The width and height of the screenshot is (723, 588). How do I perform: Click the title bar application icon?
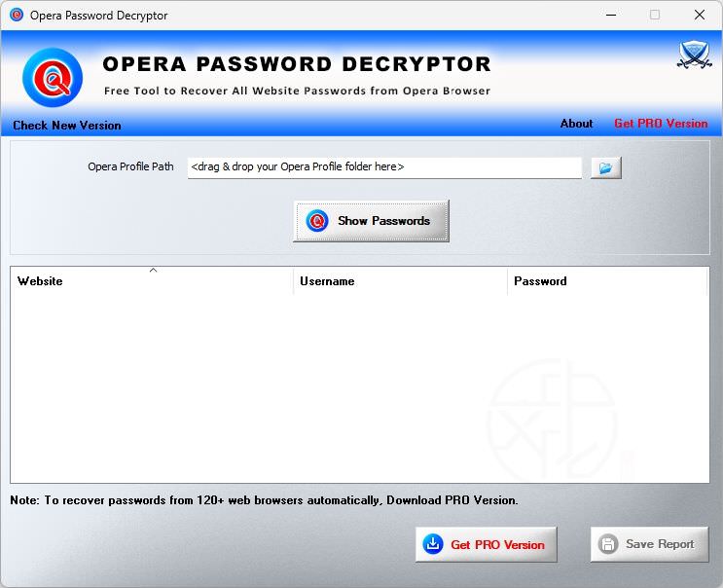pyautogui.click(x=17, y=15)
